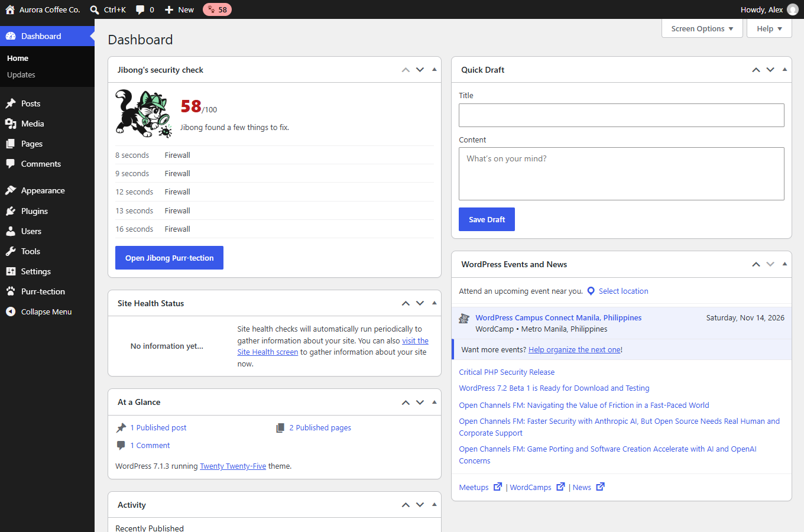Open the Screen Options dropdown
This screenshot has height=532, width=804.
(702, 28)
